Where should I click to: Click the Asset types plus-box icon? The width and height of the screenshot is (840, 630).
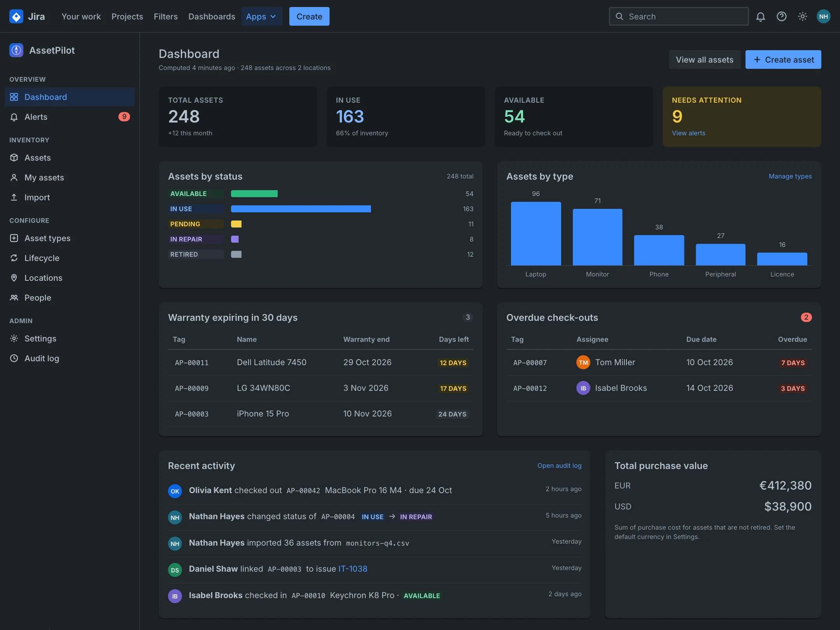14,238
